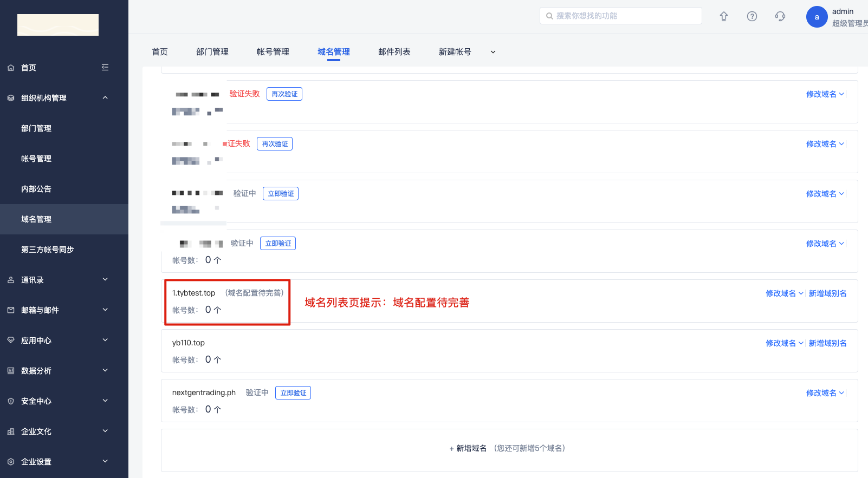Screen dimensions: 868x478
Task: Open the tab overflow dropdown after 新建帐号
Action: [493, 52]
